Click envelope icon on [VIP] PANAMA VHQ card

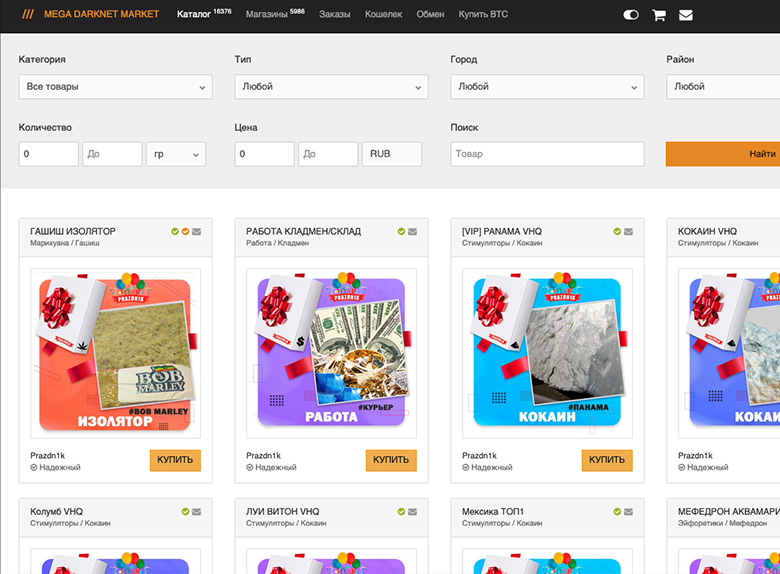click(x=628, y=231)
